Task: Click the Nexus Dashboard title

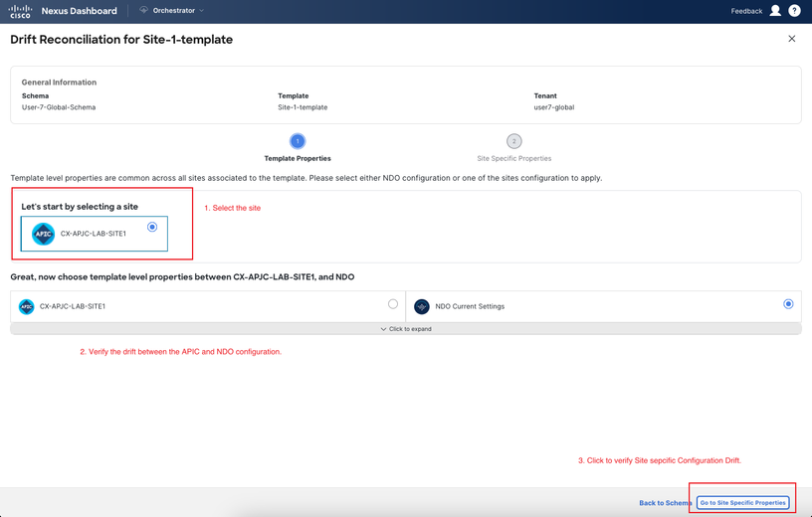Action: pyautogui.click(x=80, y=11)
